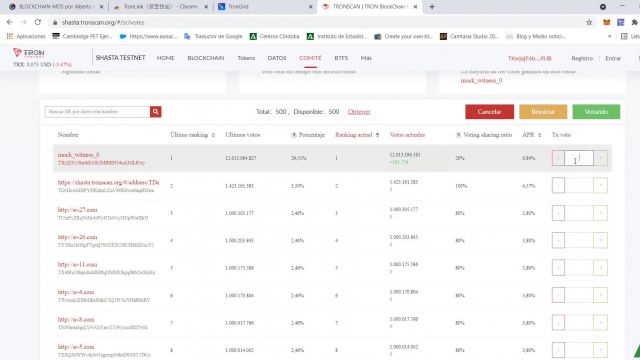Increase votes for http://sr-27.com row

click(600, 213)
